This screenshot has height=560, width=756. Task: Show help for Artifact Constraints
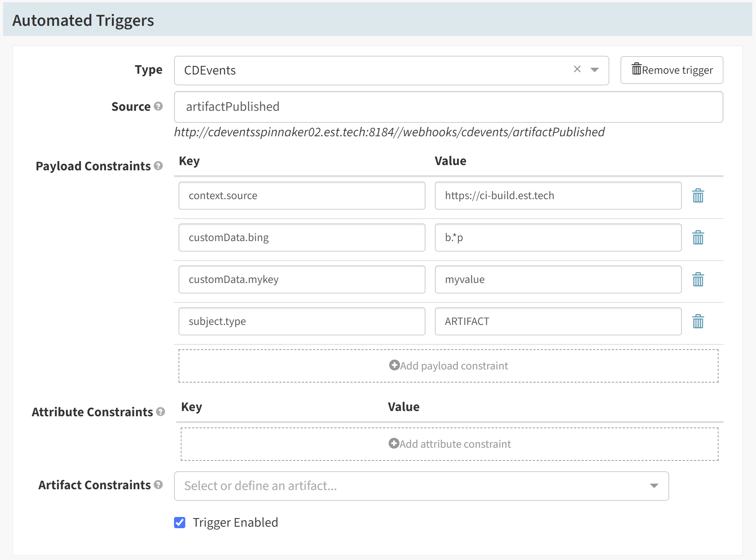tap(158, 485)
